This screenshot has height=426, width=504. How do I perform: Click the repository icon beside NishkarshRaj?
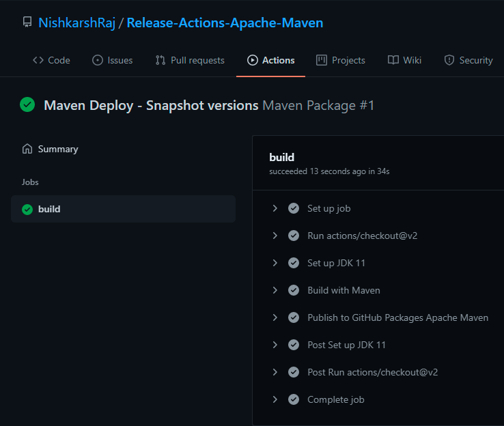[27, 22]
